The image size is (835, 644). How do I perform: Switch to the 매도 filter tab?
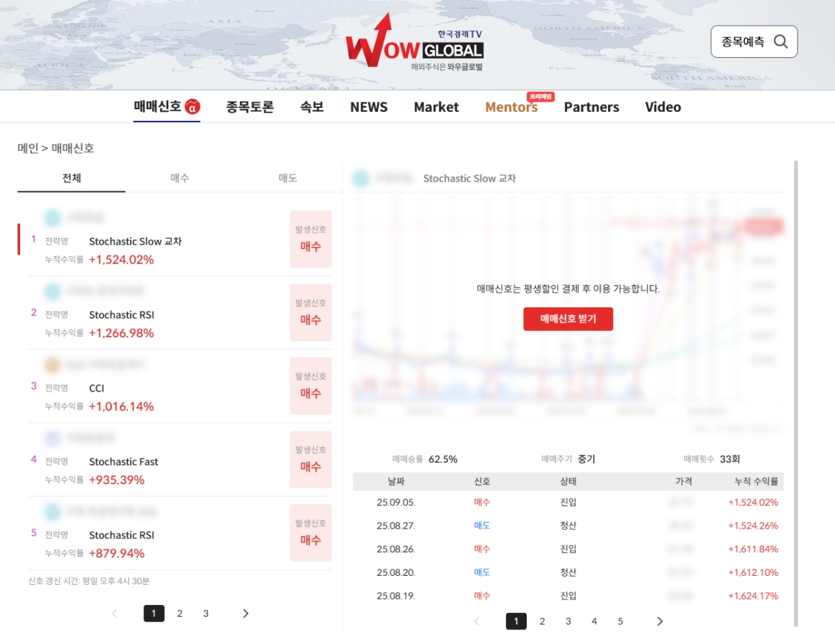click(287, 178)
